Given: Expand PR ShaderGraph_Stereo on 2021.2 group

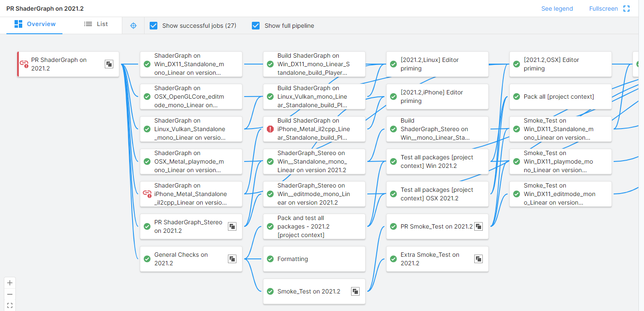Looking at the screenshot, I should (x=232, y=226).
